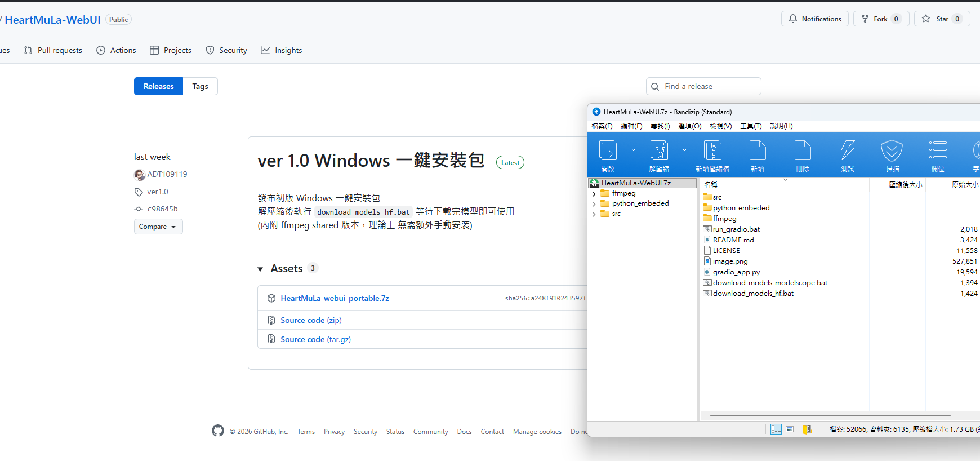Select the details list view icon in Bandizip status bar
Image resolution: width=980 pixels, height=461 pixels.
[776, 429]
